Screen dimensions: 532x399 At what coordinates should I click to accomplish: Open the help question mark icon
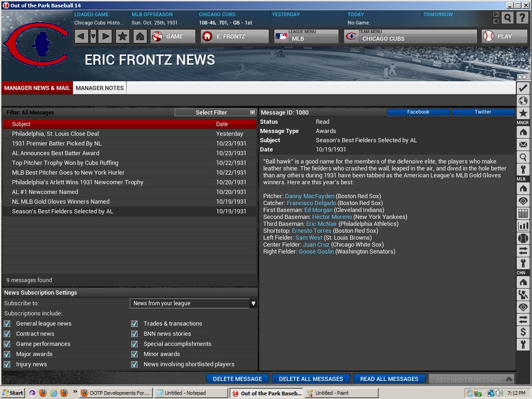(x=522, y=18)
